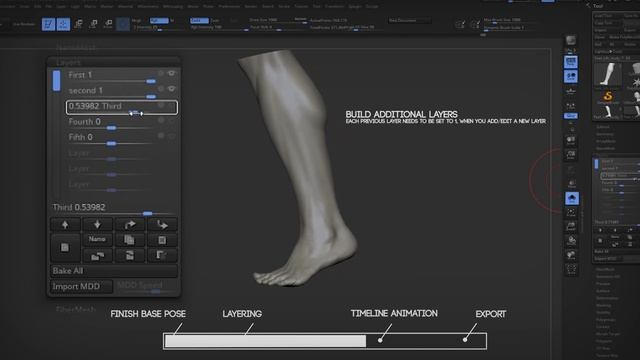Screen dimensions: 640x360
Task: Collapse the Layers section header
Action: (68, 62)
